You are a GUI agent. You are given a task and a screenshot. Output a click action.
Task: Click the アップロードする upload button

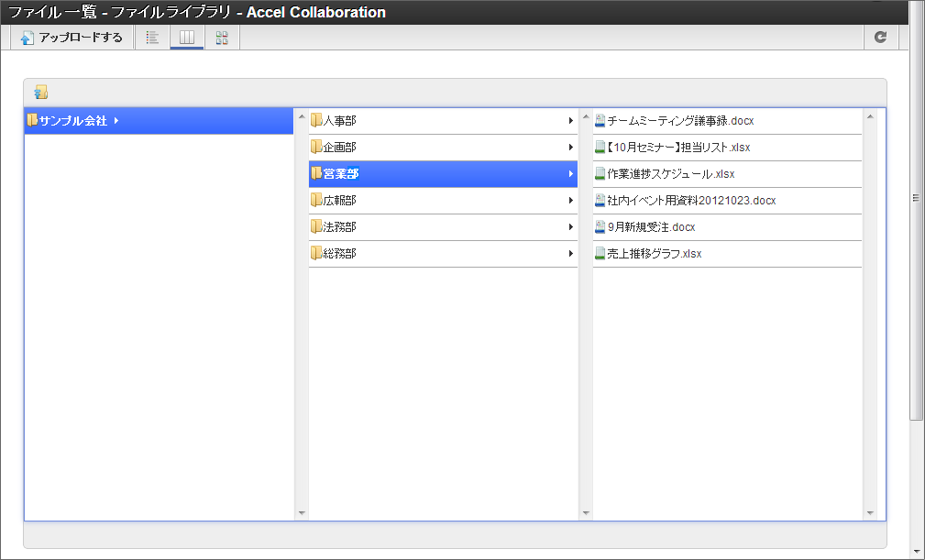point(71,38)
